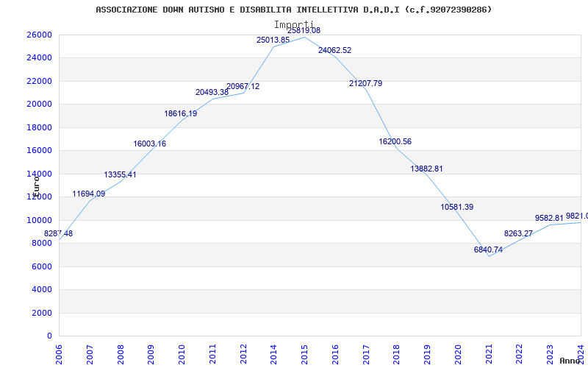Select data label 16003.16
The width and height of the screenshot is (588, 368).
tap(150, 144)
